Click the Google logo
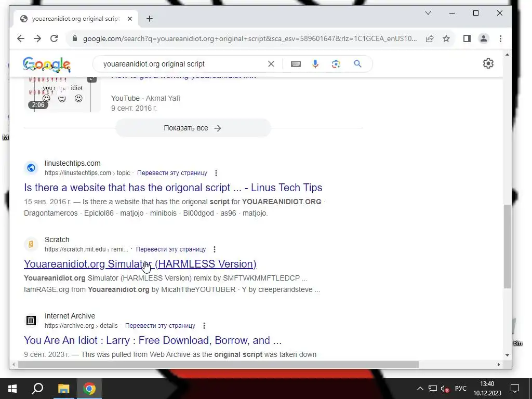Screen dimensions: 532x399 click(x=46, y=64)
